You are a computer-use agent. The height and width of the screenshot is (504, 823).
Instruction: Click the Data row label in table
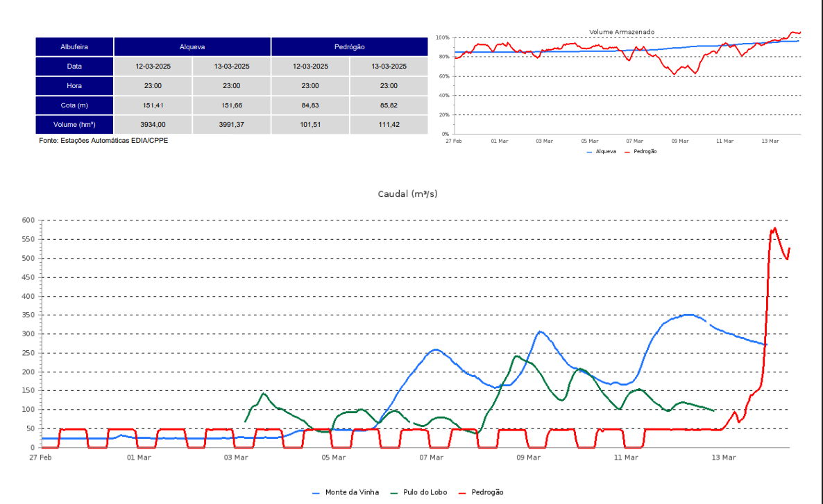[74, 67]
